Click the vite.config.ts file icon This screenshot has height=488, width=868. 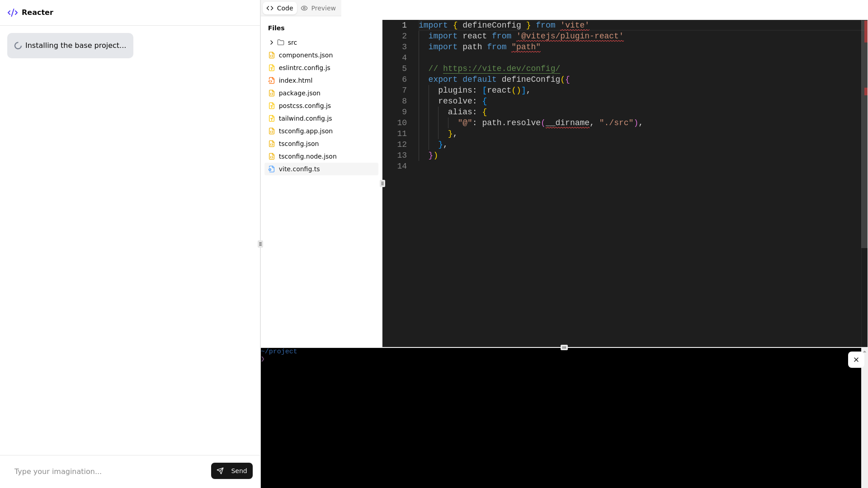point(272,169)
